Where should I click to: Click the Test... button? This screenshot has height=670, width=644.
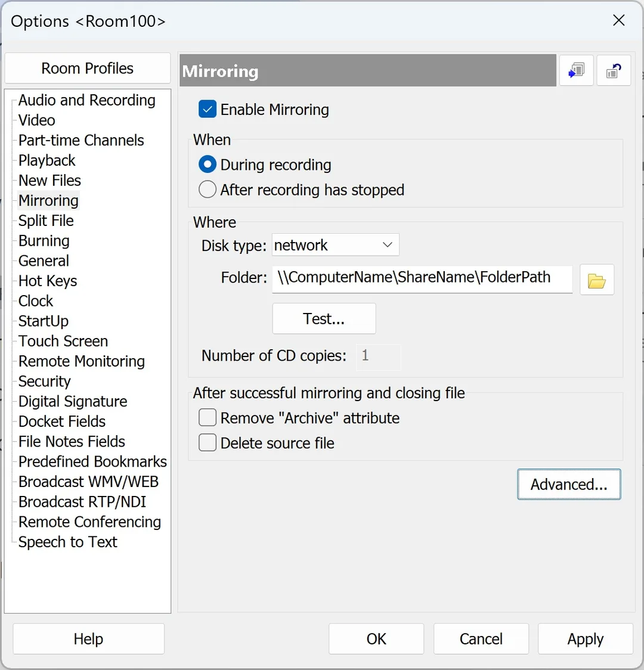point(324,319)
